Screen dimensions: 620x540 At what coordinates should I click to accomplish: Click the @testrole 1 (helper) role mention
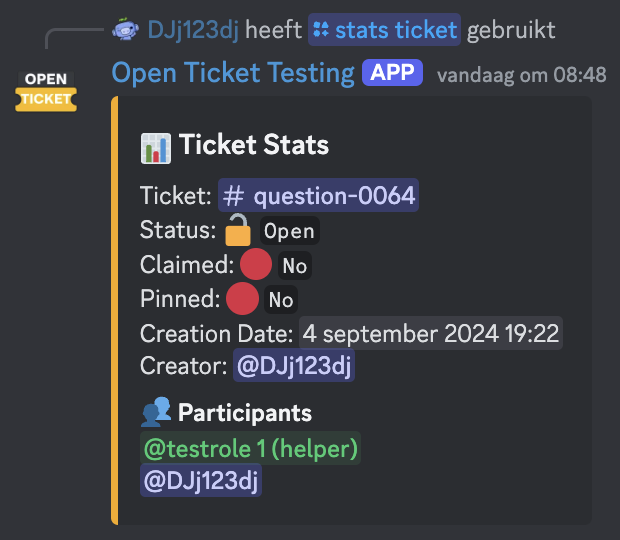pyautogui.click(x=250, y=448)
